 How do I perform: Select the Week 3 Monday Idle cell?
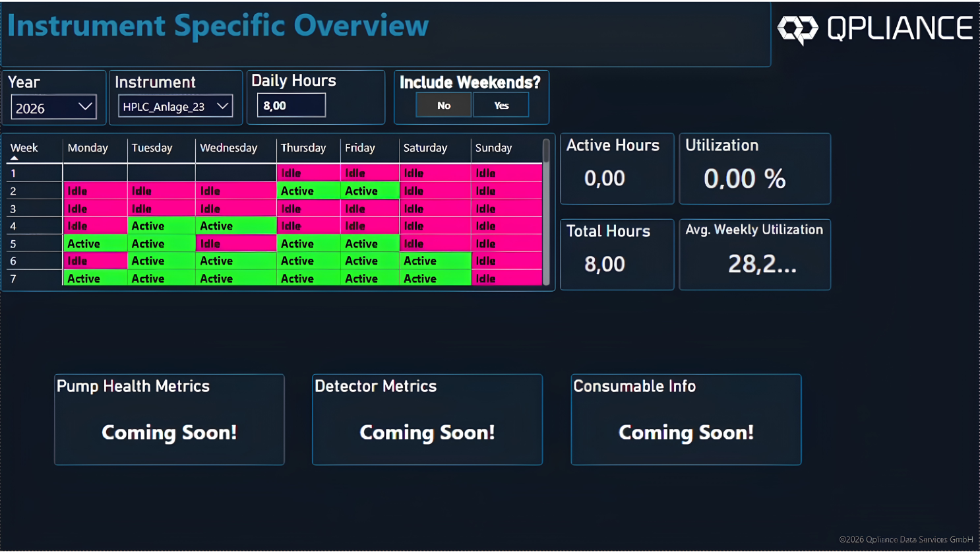[95, 209]
